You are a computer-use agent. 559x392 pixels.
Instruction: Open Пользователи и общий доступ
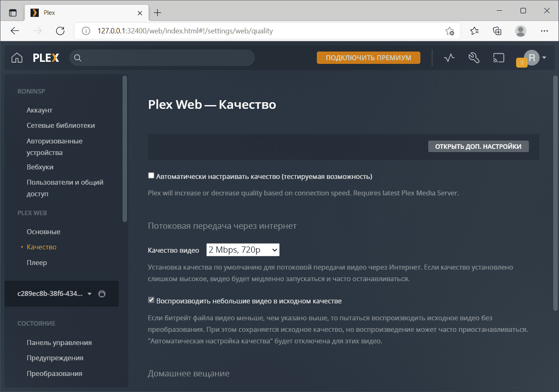(x=65, y=188)
